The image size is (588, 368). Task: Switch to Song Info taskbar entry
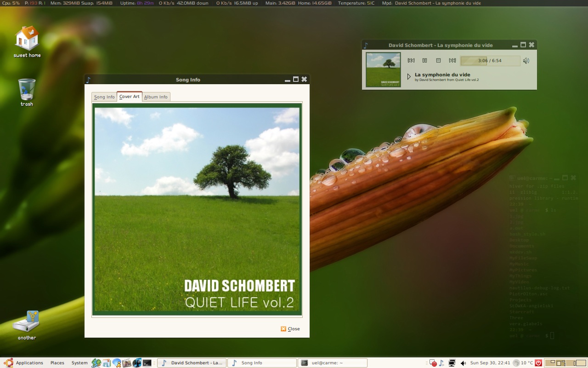click(x=262, y=363)
